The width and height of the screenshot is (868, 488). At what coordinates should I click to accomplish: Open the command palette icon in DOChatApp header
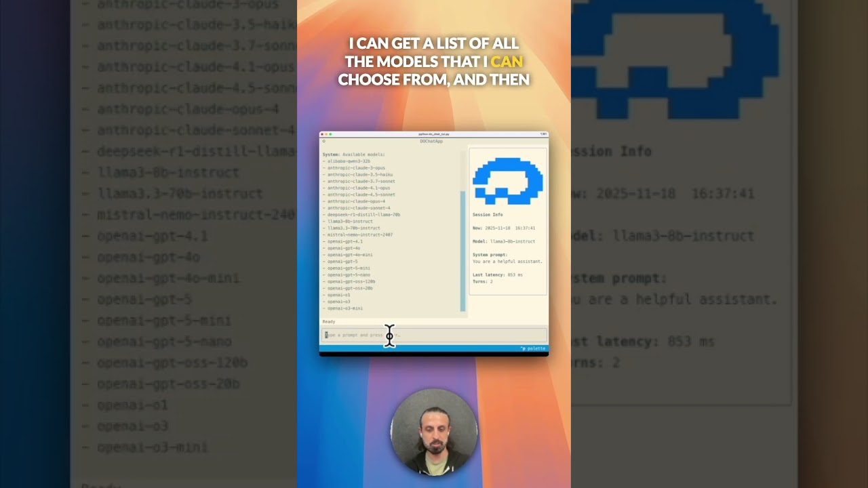pyautogui.click(x=324, y=141)
